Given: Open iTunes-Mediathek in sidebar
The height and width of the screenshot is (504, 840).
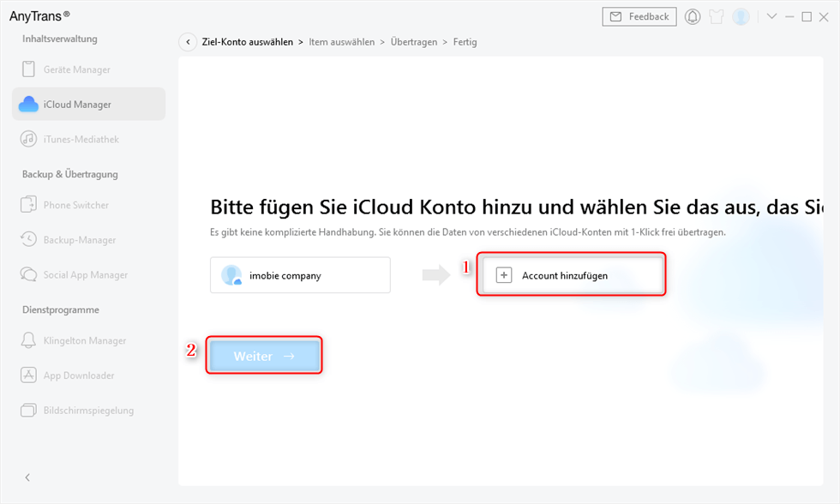Looking at the screenshot, I should (x=88, y=139).
